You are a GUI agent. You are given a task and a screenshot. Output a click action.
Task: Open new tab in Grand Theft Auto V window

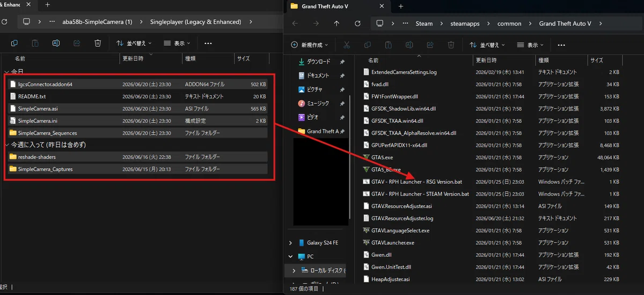pyautogui.click(x=401, y=6)
